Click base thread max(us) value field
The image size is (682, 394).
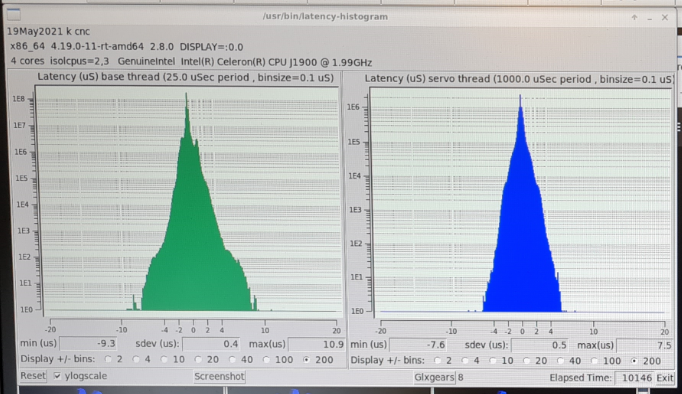point(316,344)
